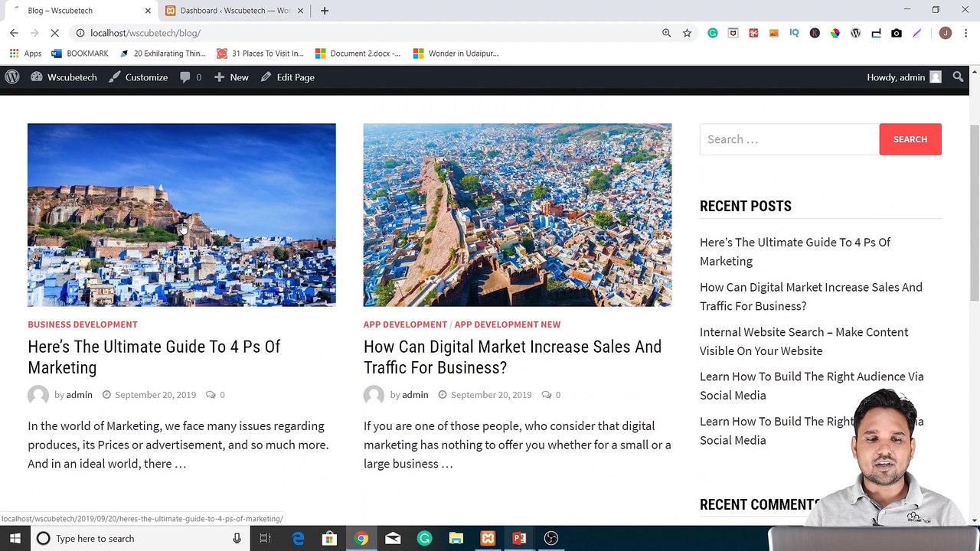Click the taskbar microphone icon

tap(237, 539)
